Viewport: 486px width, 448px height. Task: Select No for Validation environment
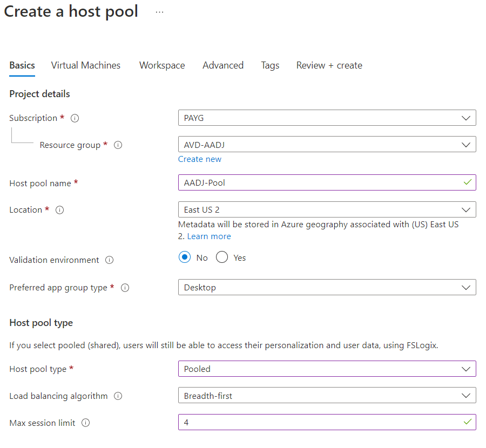(185, 257)
